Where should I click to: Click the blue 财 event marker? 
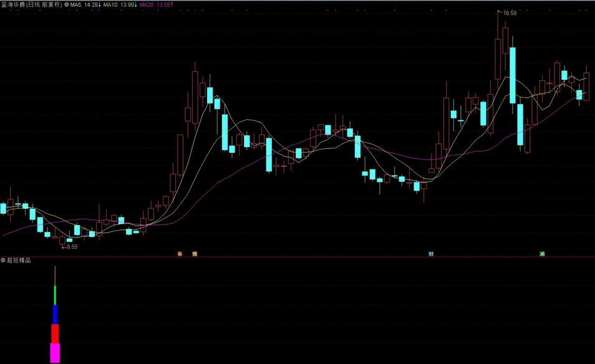(431, 254)
